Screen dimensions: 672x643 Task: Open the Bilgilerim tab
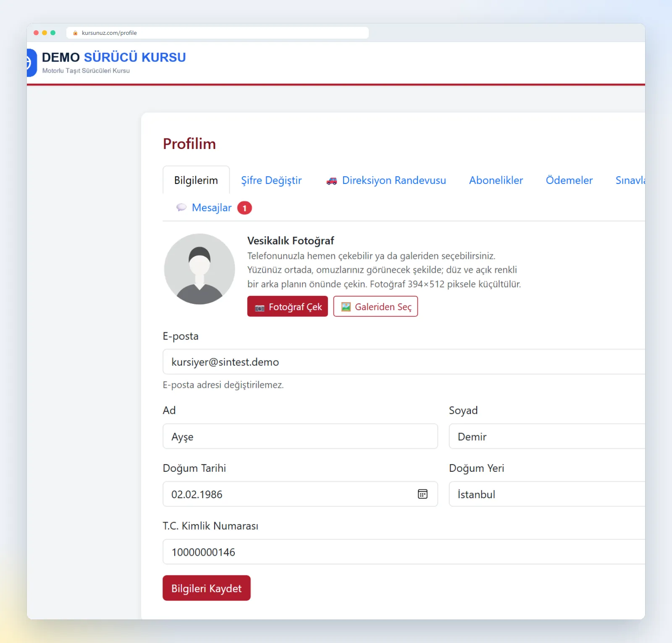(x=196, y=180)
